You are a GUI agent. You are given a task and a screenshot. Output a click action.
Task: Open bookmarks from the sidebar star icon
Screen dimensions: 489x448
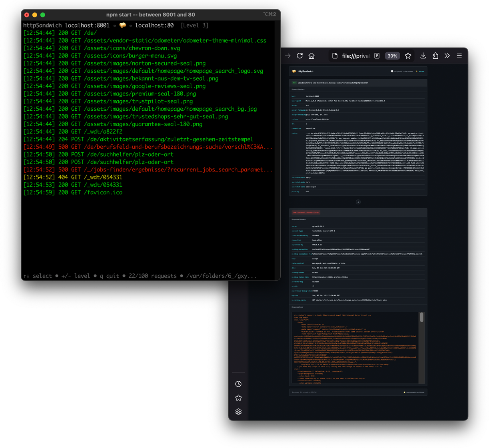pyautogui.click(x=238, y=398)
